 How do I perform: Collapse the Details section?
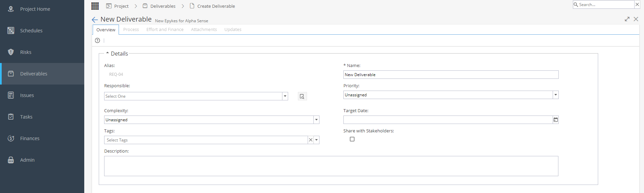tap(108, 53)
